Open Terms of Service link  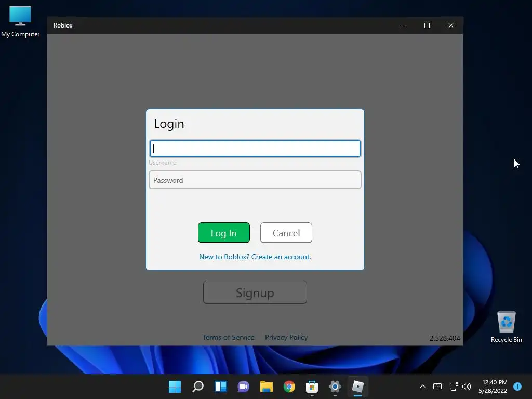point(229,337)
